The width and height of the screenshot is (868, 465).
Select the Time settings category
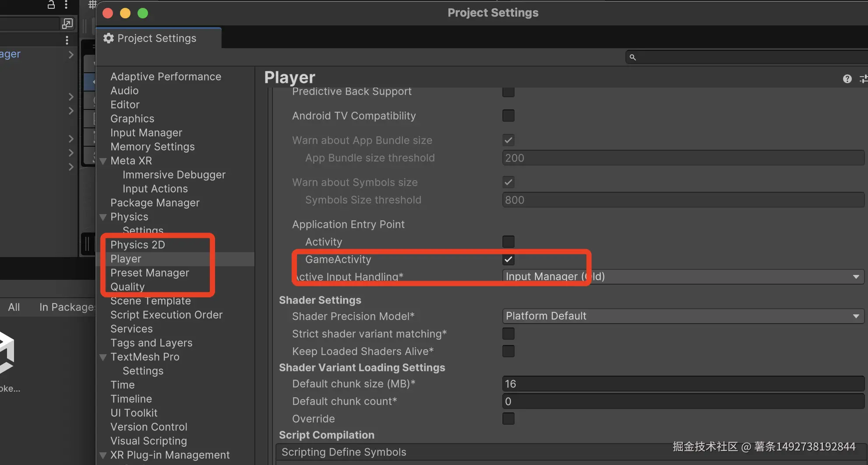tap(123, 385)
